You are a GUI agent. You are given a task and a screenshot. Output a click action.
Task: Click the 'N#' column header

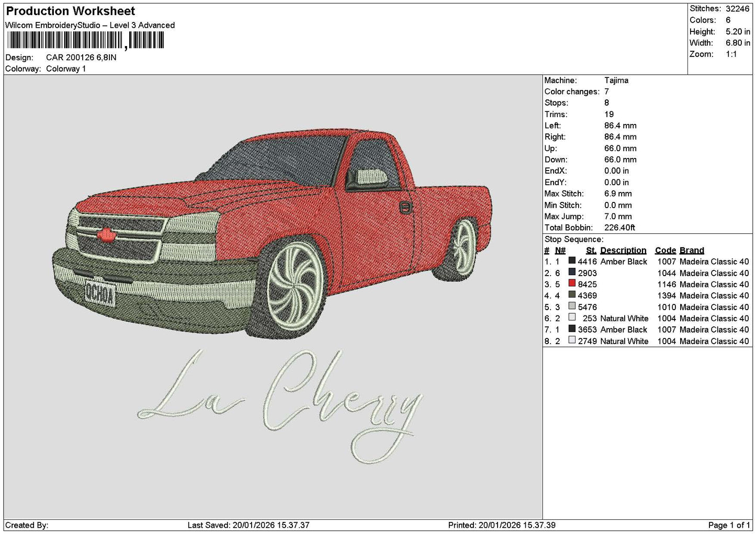tap(560, 251)
